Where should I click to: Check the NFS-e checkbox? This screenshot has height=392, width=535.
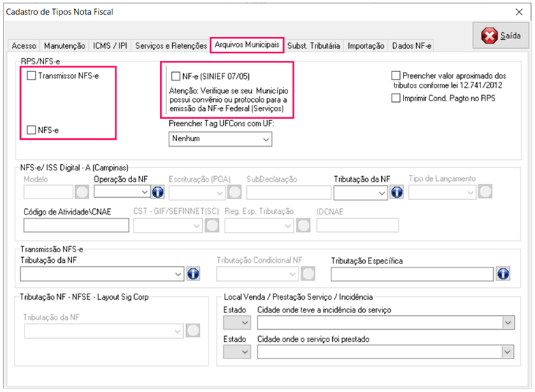coord(31,130)
